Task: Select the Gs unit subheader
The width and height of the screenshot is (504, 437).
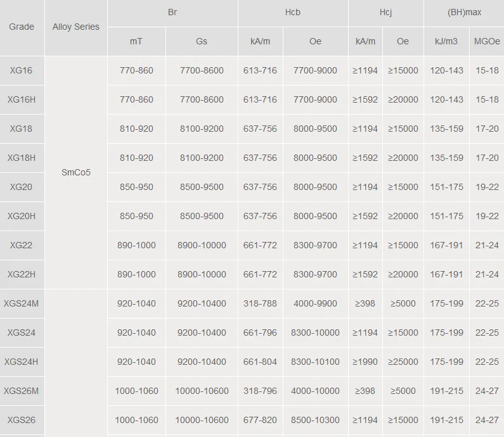Action: [202, 41]
